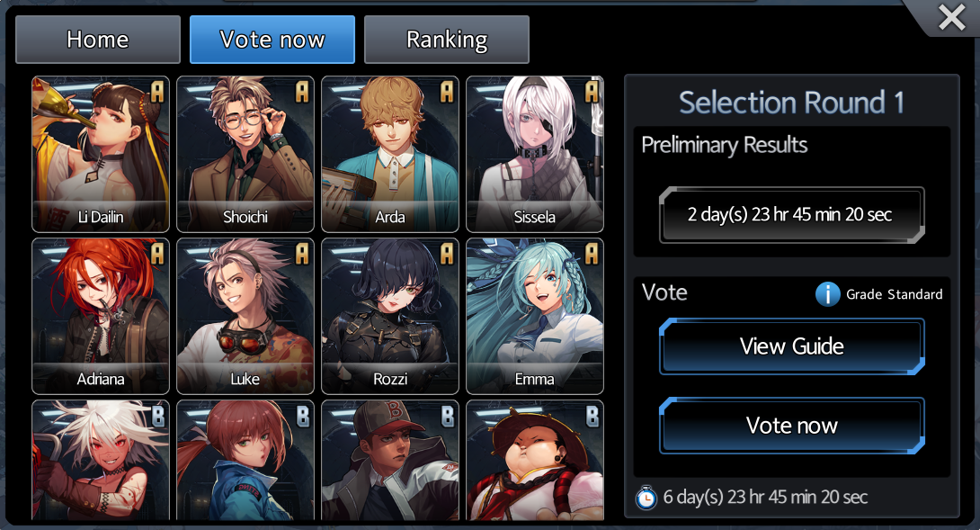Close the voting window with X
980x530 pixels.
(x=952, y=17)
